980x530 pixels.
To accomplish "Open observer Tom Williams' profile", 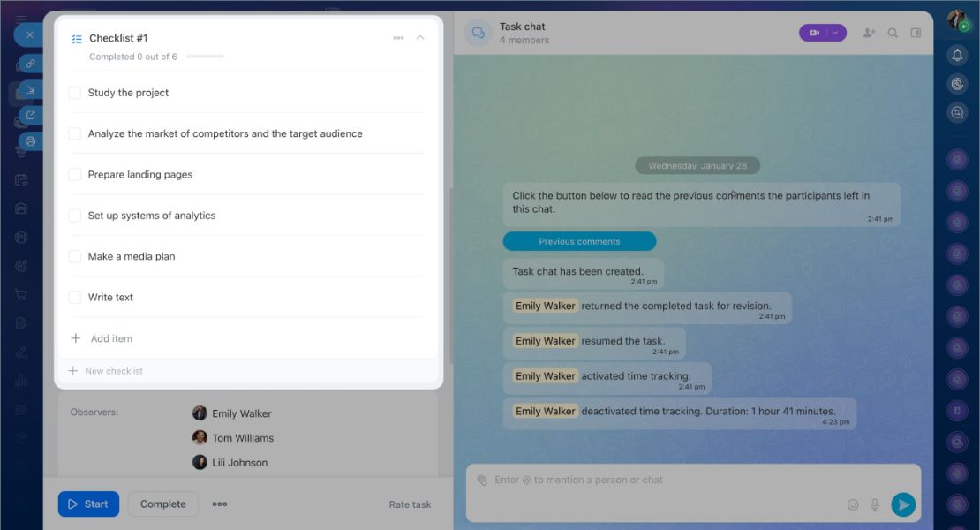I will (x=243, y=438).
